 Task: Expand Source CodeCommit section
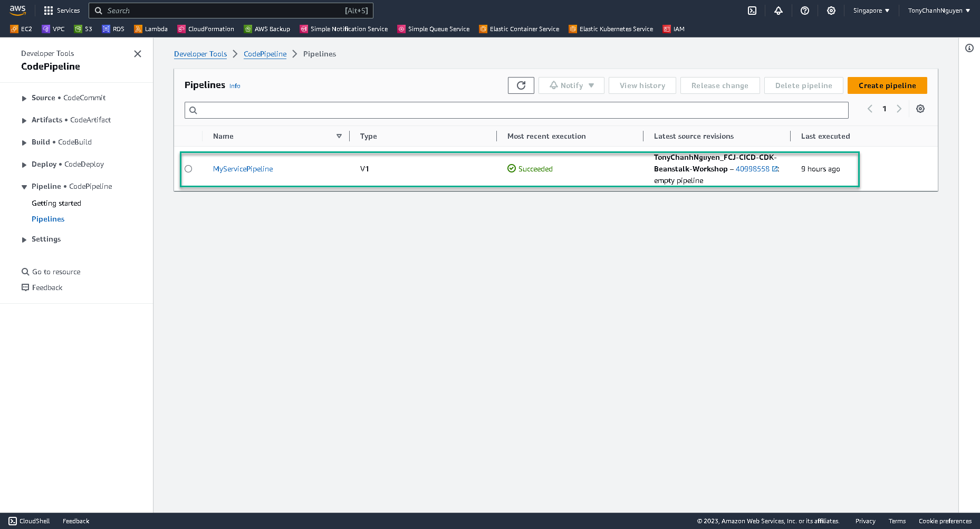(24, 98)
